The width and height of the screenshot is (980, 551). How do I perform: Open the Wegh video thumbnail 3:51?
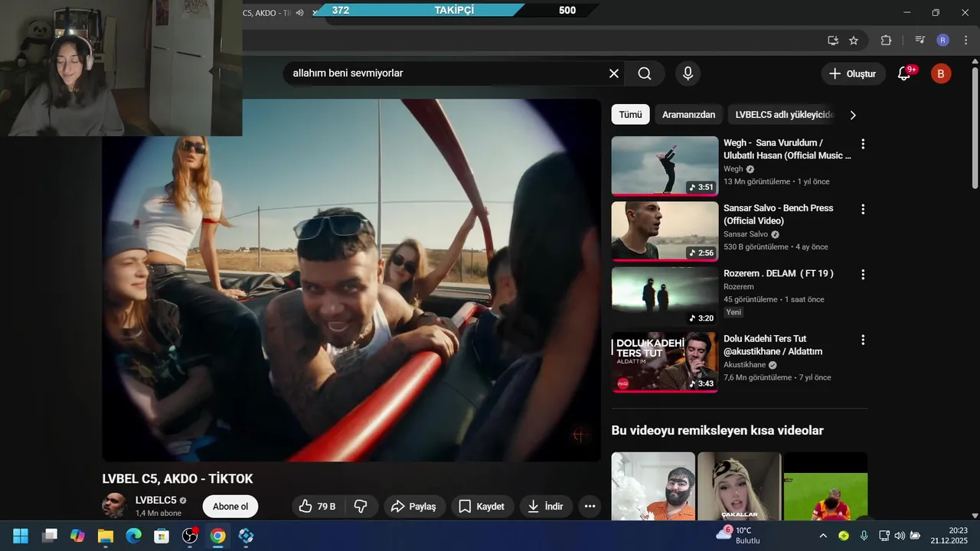pyautogui.click(x=665, y=166)
